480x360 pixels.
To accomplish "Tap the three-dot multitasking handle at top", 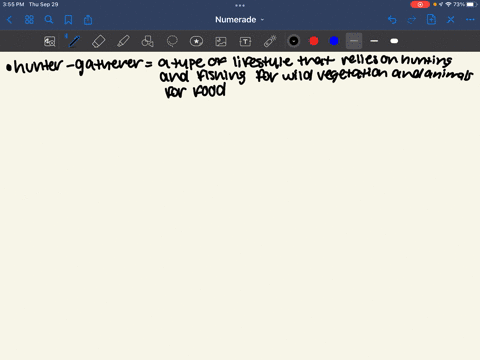I will tap(240, 5).
